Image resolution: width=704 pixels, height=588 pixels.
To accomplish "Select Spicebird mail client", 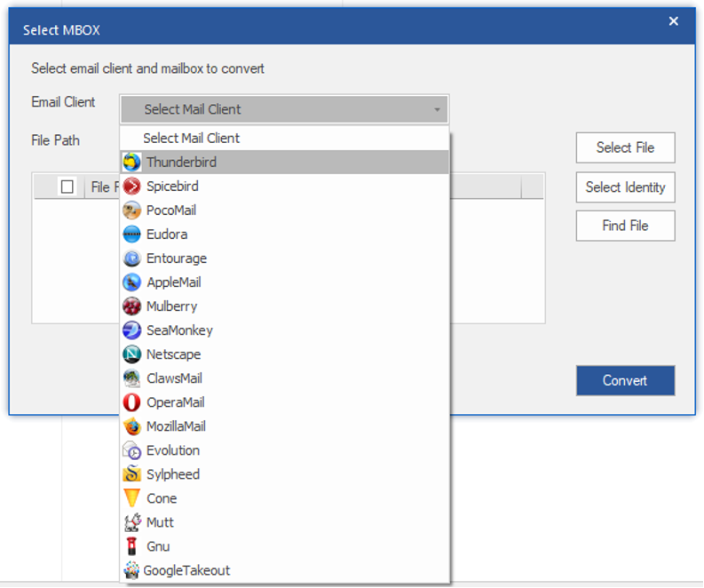I will click(x=284, y=186).
